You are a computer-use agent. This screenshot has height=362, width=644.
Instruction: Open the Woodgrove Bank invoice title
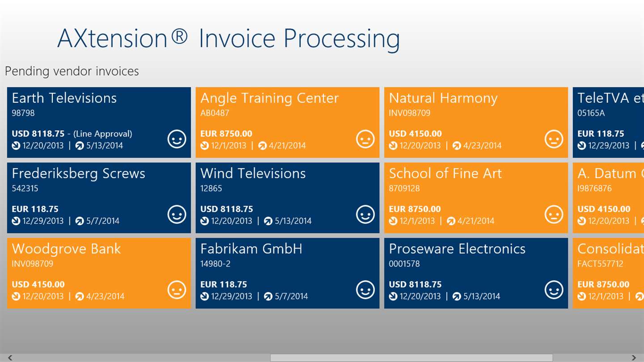[x=67, y=249]
